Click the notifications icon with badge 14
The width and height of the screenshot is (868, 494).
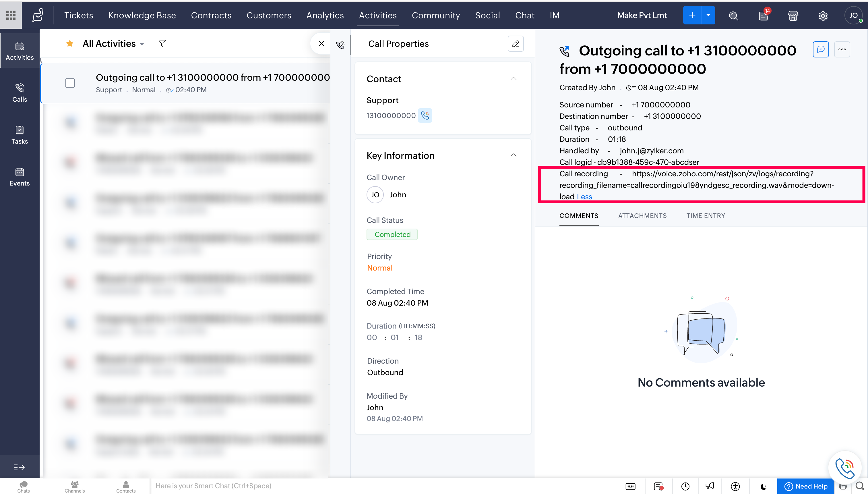pyautogui.click(x=763, y=16)
